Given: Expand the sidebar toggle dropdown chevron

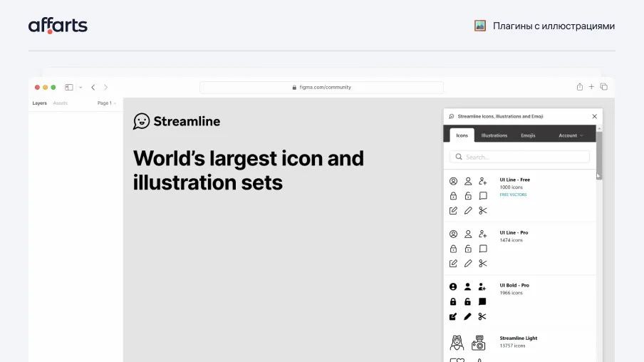Looking at the screenshot, I should tap(80, 87).
